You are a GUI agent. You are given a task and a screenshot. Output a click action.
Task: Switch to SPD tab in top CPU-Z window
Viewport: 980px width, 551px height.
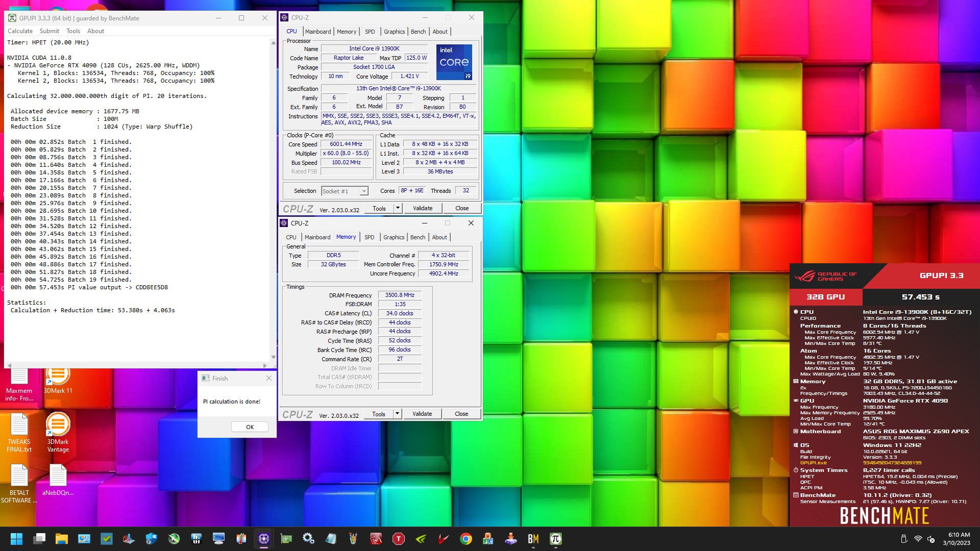click(x=370, y=32)
